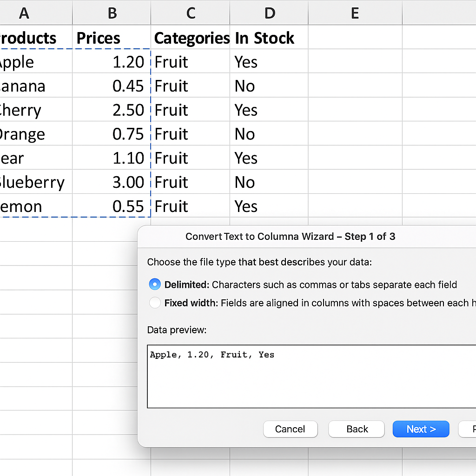Select the cell with price 0.45
Viewport: 476px width, 476px height.
click(x=112, y=86)
